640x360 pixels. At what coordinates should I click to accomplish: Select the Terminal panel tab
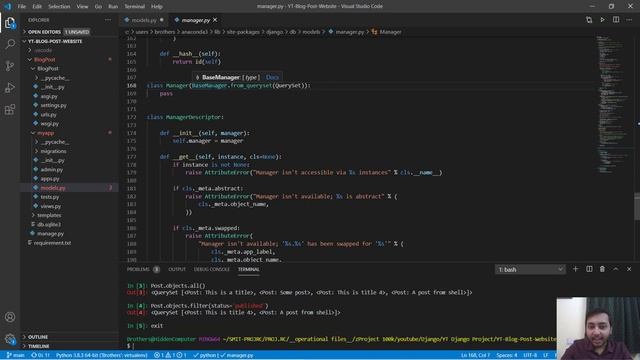249,269
